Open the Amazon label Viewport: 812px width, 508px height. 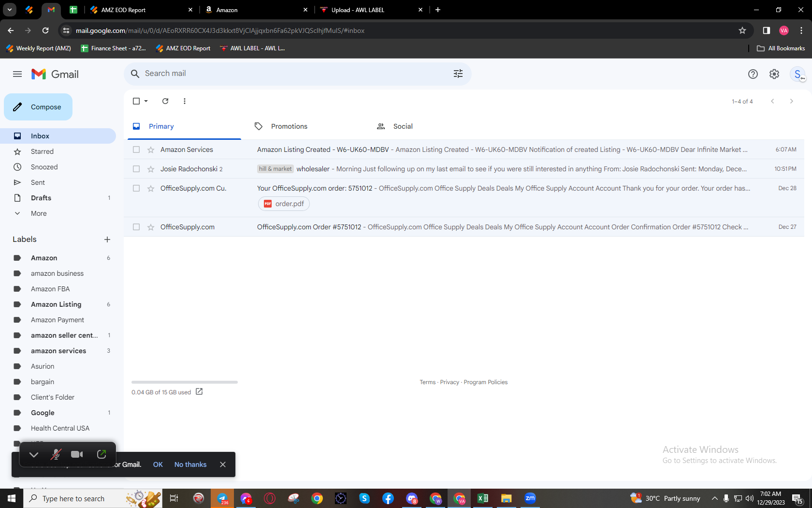click(58, 258)
